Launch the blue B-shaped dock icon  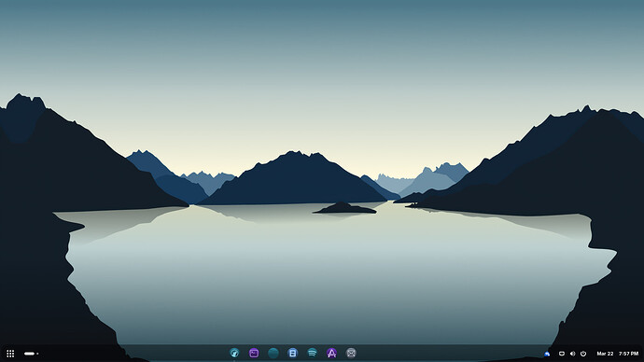292,353
